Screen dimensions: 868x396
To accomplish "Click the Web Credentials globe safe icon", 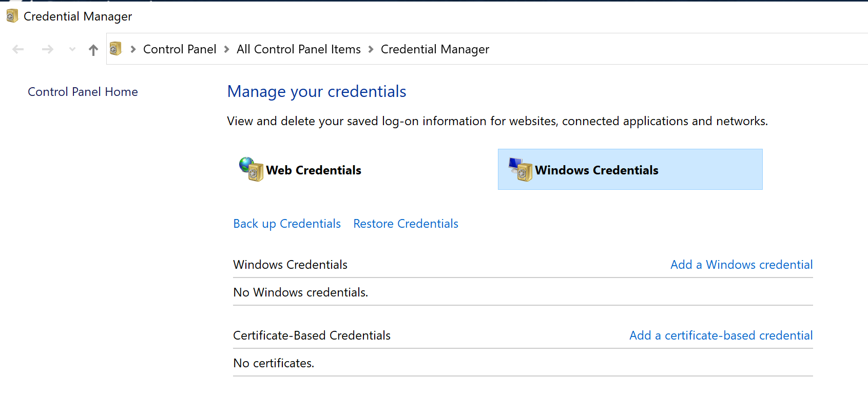I will point(251,169).
